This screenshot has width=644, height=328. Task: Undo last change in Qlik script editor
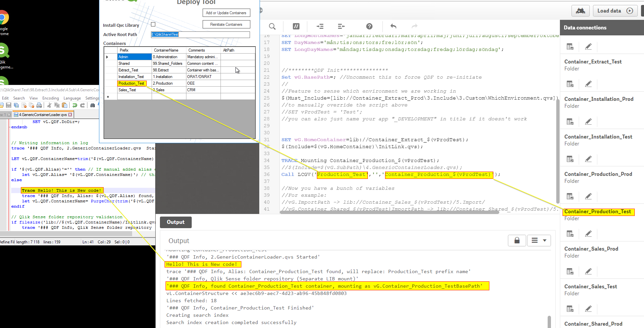393,26
